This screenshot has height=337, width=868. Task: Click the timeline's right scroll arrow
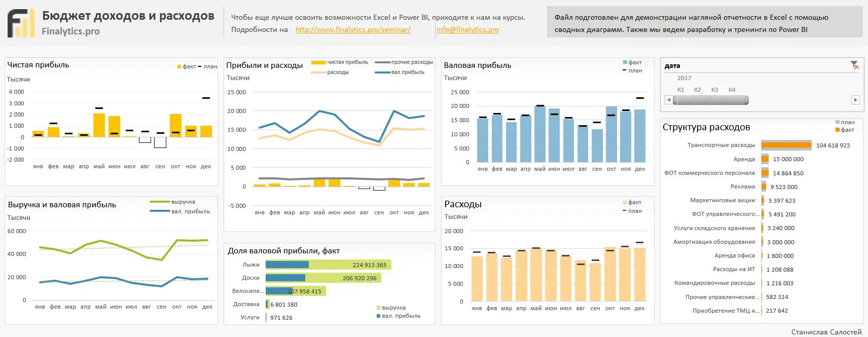[855, 100]
